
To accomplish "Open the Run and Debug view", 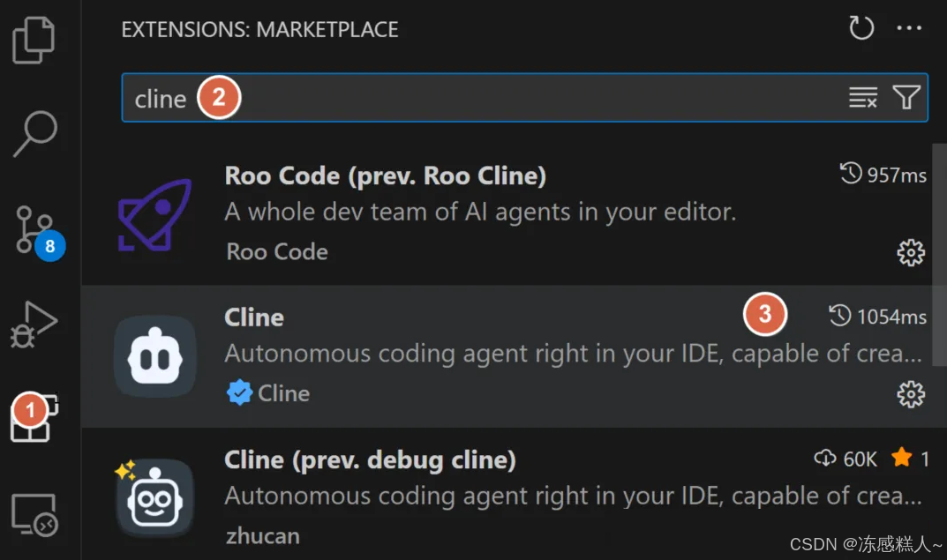I will [34, 325].
